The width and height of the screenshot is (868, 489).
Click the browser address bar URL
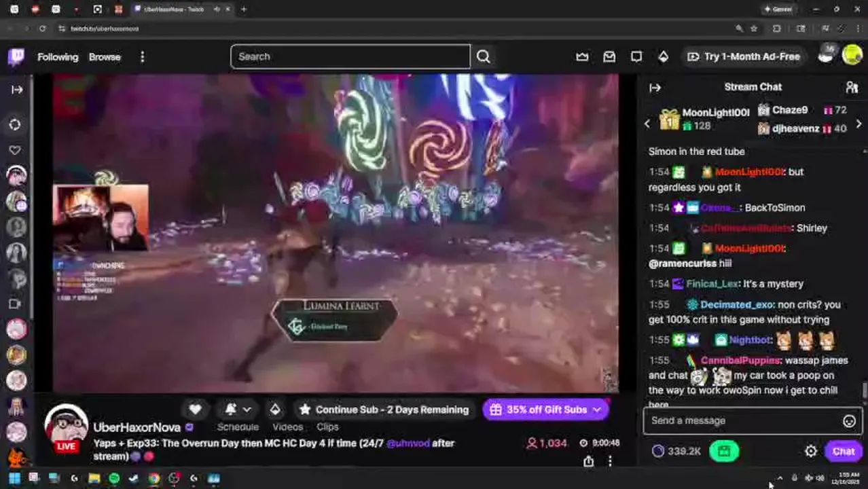tap(105, 29)
